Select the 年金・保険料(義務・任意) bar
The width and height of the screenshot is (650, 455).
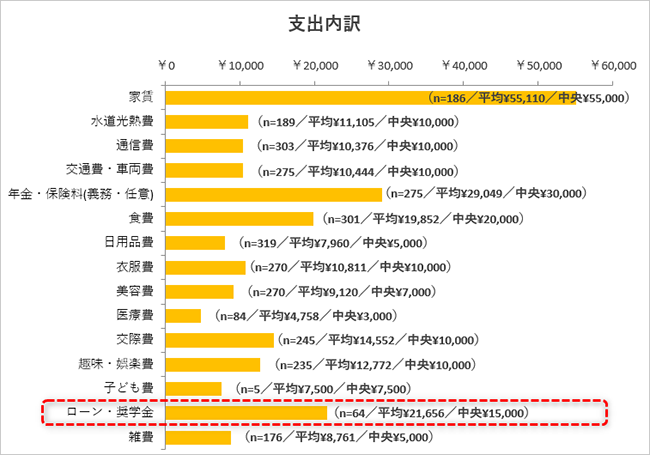(273, 194)
